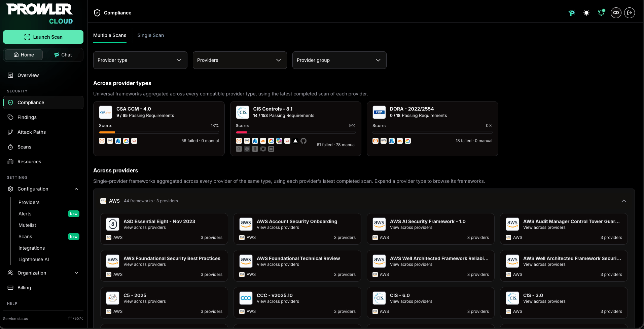Open Providers filter dropdown
644x329 pixels.
coord(240,60)
